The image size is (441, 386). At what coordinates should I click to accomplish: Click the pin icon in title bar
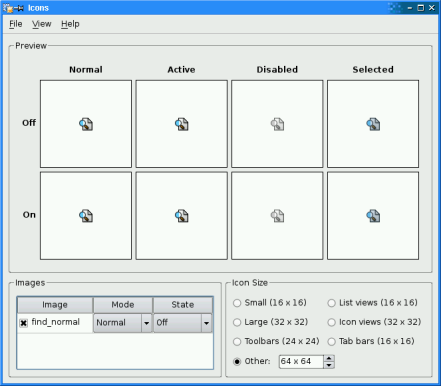coord(19,8)
